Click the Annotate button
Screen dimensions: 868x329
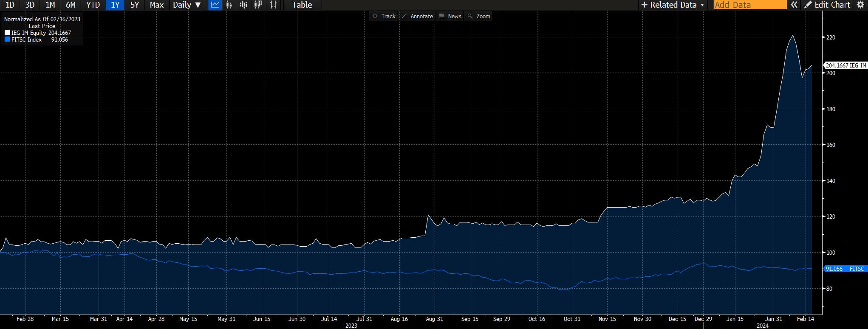click(x=418, y=16)
